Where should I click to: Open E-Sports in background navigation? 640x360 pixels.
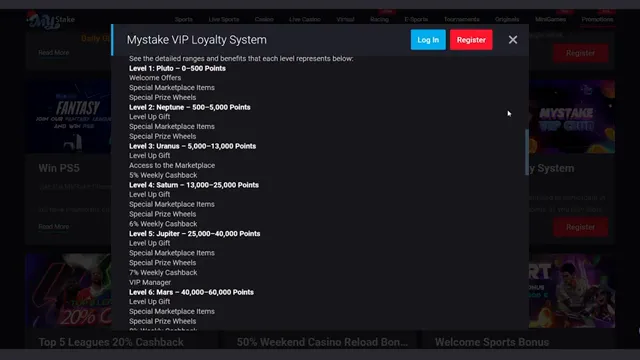pyautogui.click(x=416, y=19)
